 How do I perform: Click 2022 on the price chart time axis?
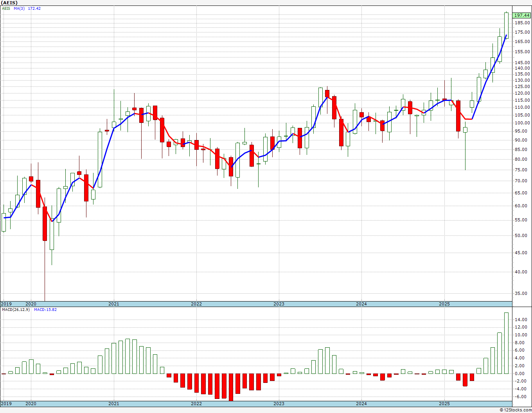pos(196,304)
